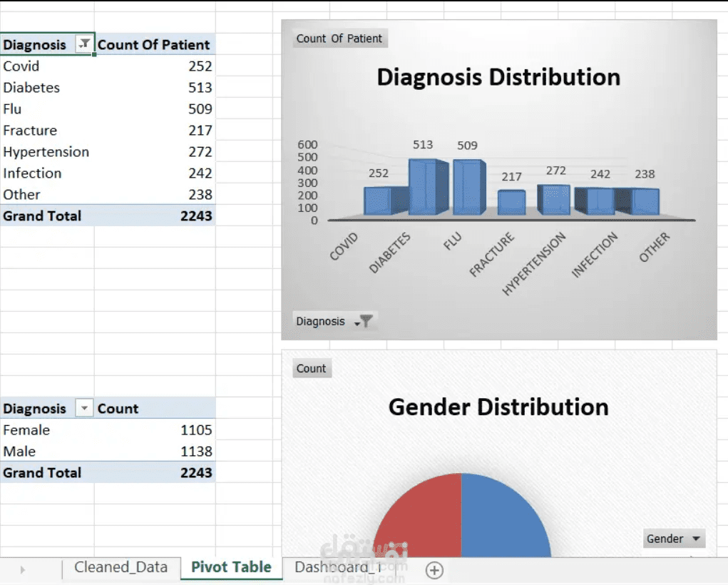Select the Infection row label cell
The width and height of the screenshot is (728, 585).
(47, 173)
